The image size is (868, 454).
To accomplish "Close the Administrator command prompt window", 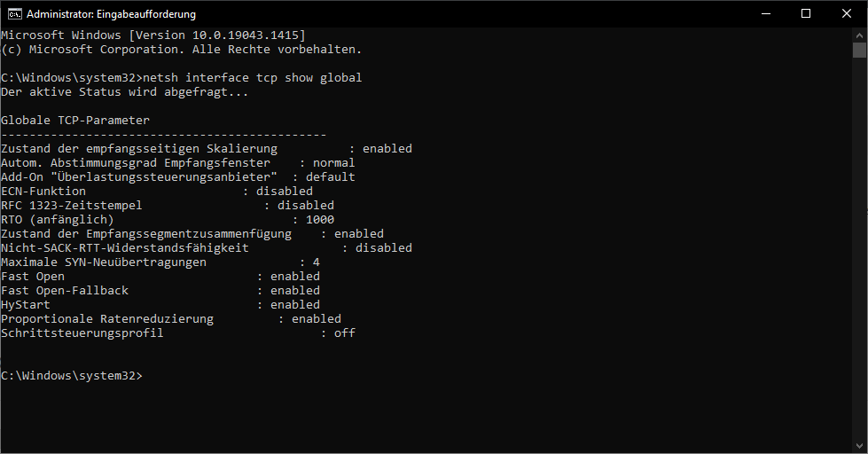I will 847,14.
